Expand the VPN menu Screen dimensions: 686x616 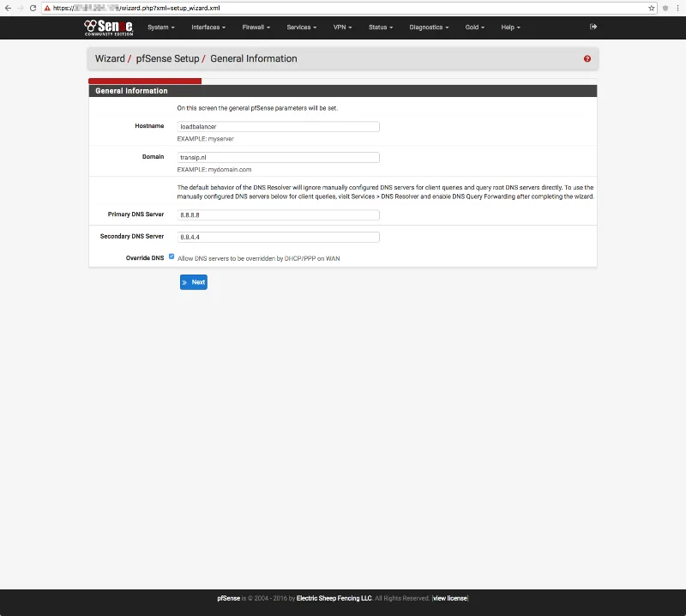pyautogui.click(x=342, y=27)
